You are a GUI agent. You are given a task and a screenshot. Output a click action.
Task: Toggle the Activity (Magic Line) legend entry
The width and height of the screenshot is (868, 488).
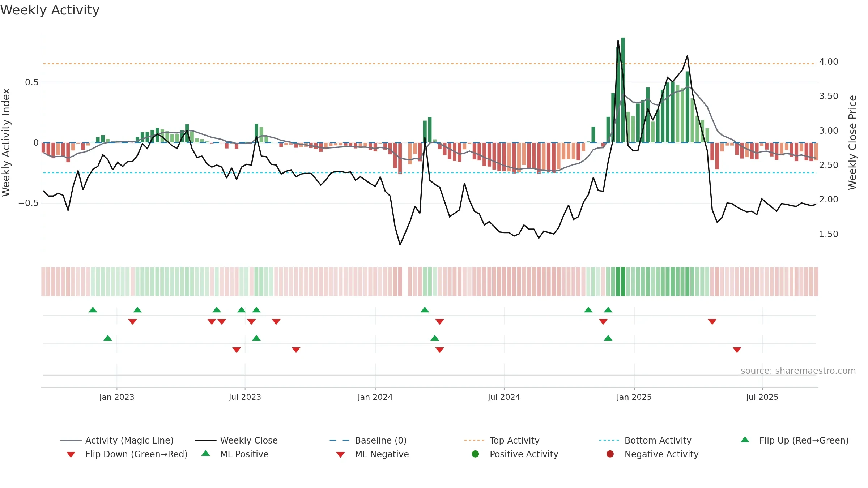click(117, 440)
